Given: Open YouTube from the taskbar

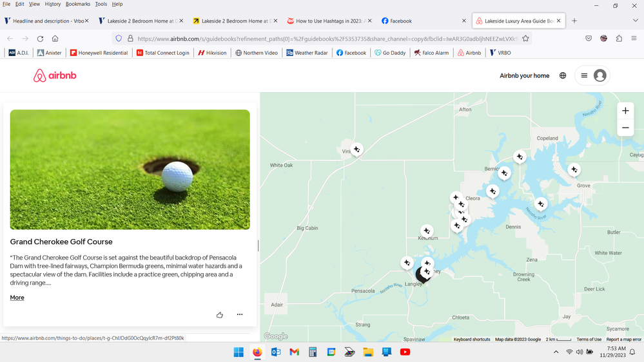Looking at the screenshot, I should 405,352.
